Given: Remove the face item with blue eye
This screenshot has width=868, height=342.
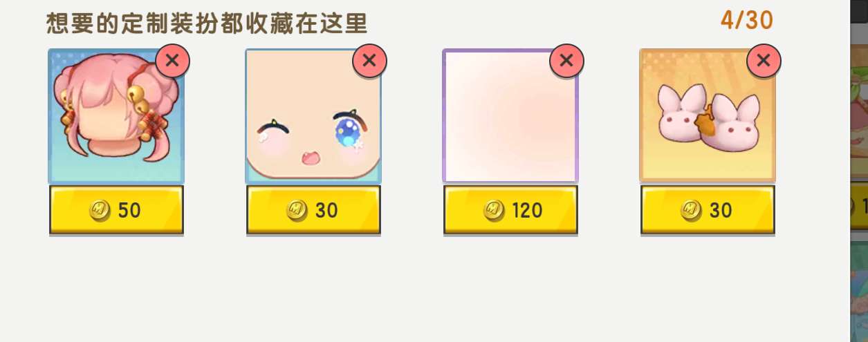Looking at the screenshot, I should (369, 61).
